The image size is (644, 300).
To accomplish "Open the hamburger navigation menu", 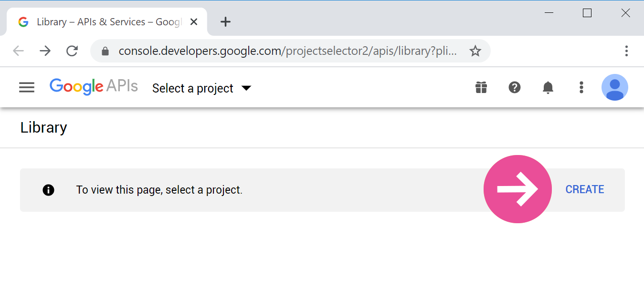I will (27, 87).
